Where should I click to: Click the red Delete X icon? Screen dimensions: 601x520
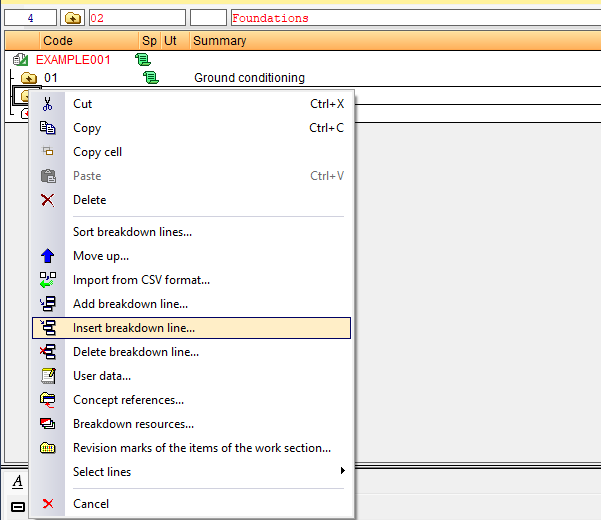coord(48,200)
